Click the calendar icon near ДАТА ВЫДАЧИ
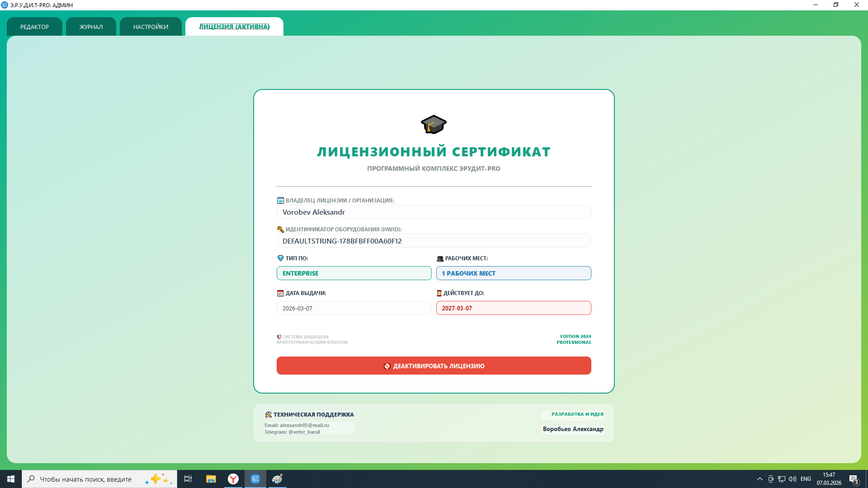868x488 pixels. [280, 293]
